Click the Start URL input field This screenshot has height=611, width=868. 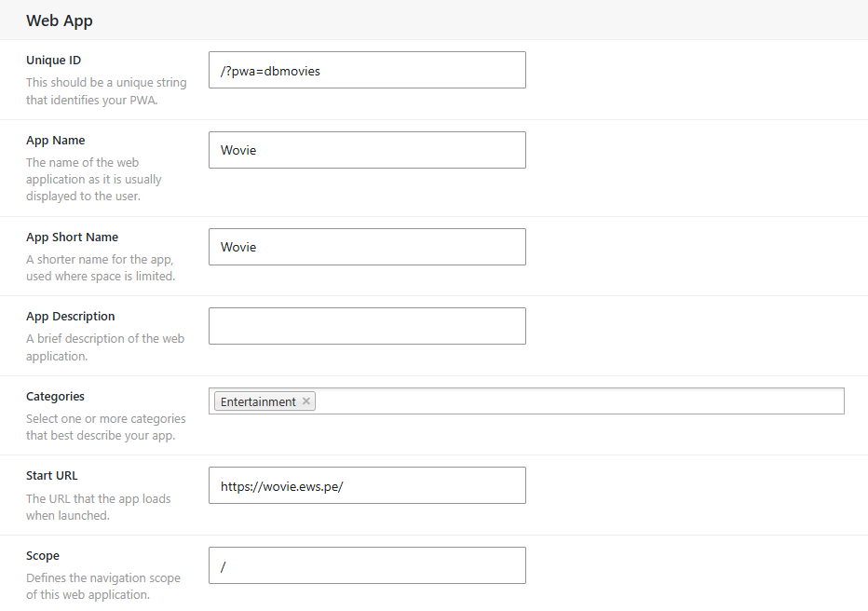[x=367, y=485]
